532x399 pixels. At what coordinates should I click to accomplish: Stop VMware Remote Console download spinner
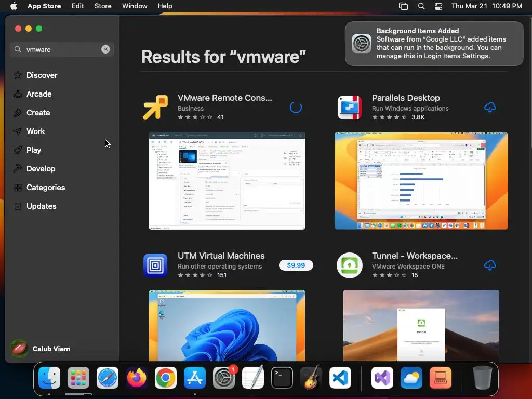pyautogui.click(x=296, y=108)
